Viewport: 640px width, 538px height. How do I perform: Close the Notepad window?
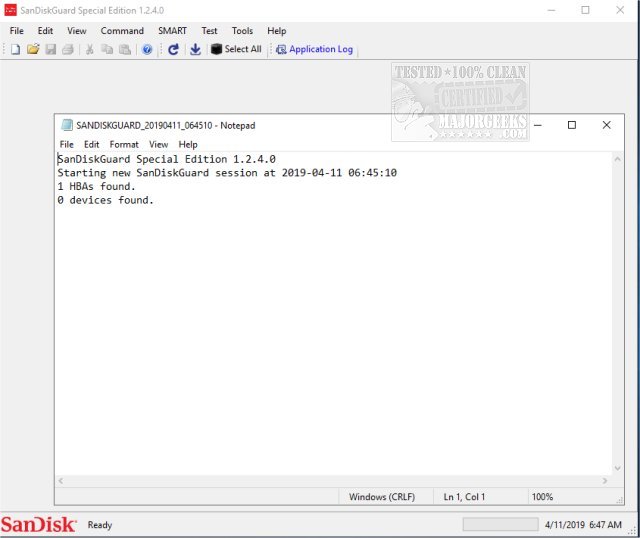click(x=607, y=125)
